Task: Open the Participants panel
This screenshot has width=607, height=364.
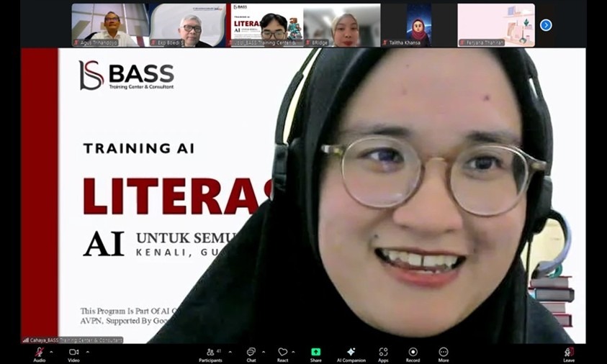Action: coord(210,352)
